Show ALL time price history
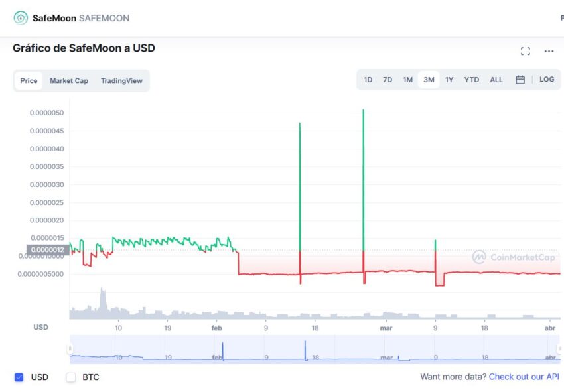The width and height of the screenshot is (564, 392). (496, 80)
